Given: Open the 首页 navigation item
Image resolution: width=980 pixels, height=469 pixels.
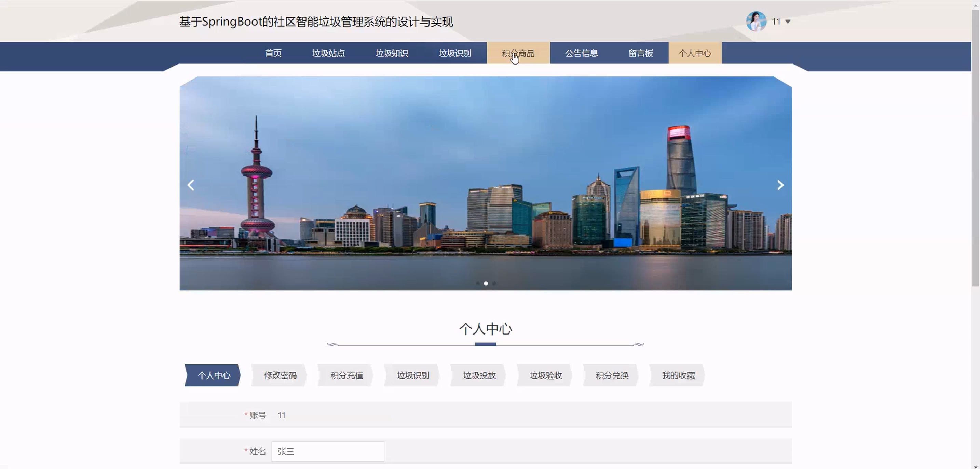Looking at the screenshot, I should click(x=273, y=53).
